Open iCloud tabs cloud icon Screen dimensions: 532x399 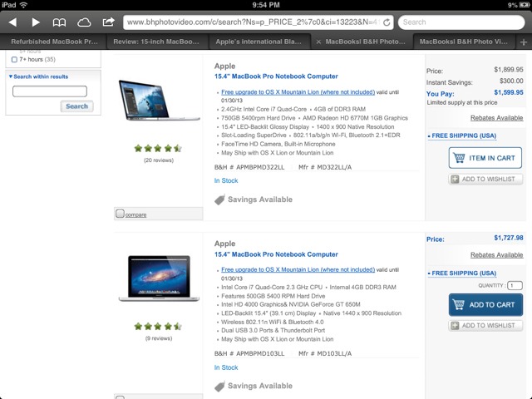84,22
